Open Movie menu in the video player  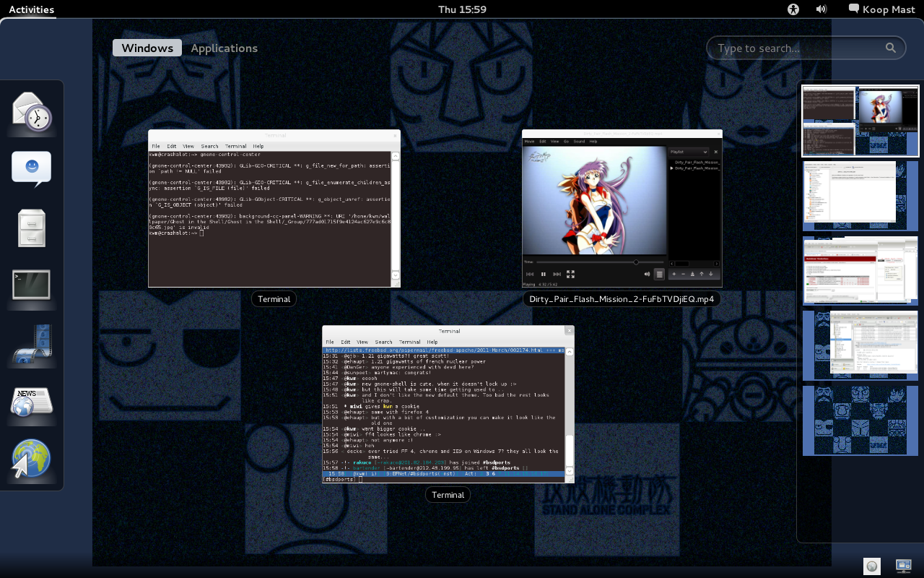pyautogui.click(x=529, y=142)
